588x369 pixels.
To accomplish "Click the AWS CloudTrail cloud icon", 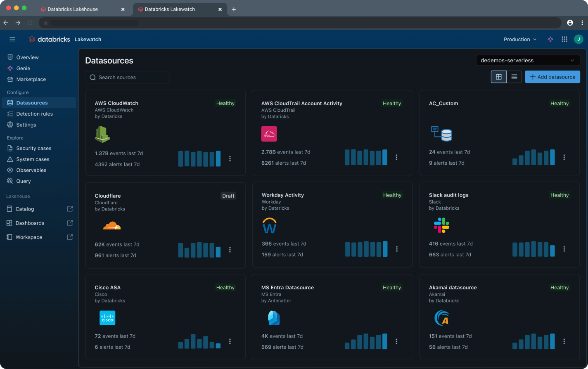I will [x=269, y=134].
